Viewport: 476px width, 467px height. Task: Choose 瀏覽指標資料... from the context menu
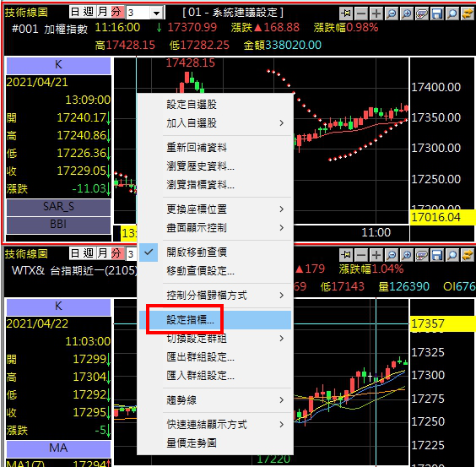(215, 184)
